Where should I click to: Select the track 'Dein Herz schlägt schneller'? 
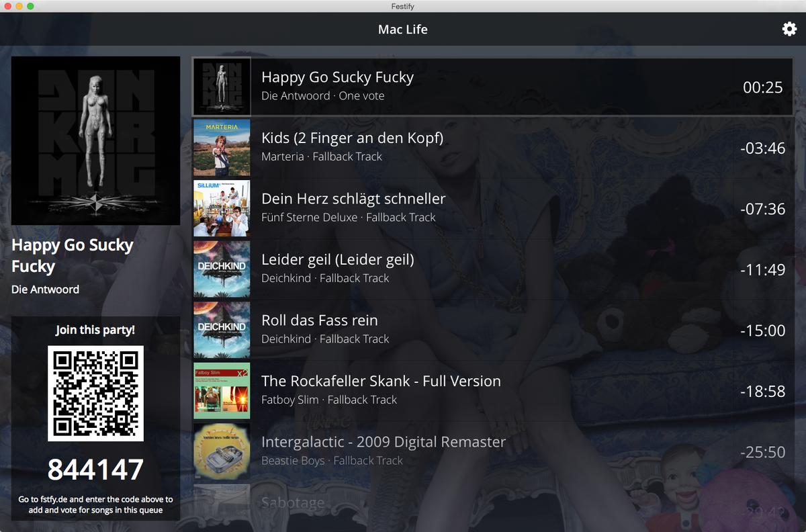353,199
